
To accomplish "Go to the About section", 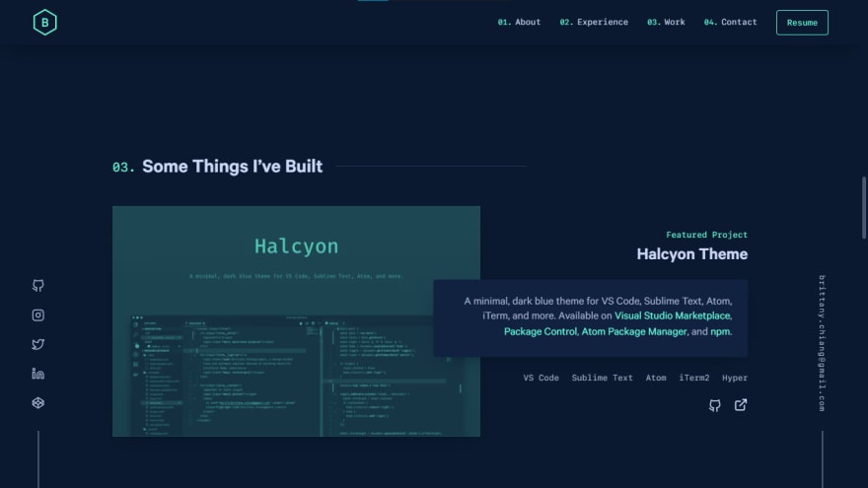I will click(x=519, y=22).
